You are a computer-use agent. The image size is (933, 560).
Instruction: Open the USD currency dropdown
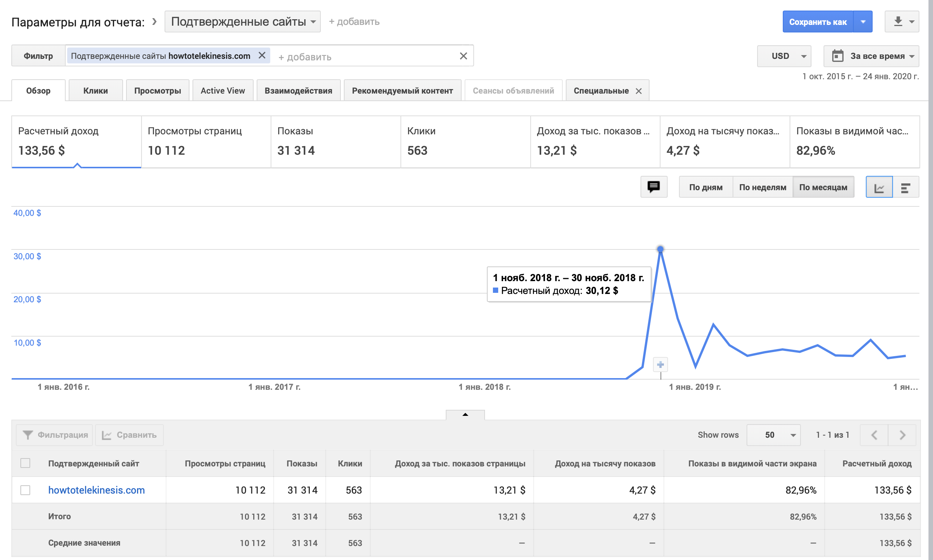point(784,56)
